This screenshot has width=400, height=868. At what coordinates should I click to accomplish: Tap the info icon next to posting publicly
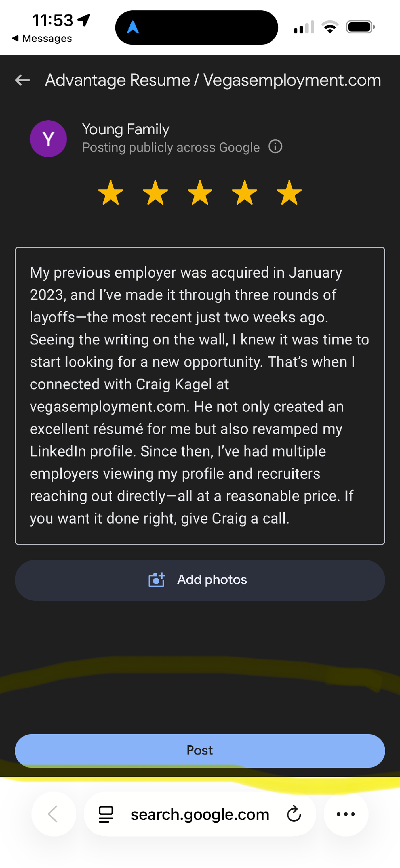click(275, 146)
